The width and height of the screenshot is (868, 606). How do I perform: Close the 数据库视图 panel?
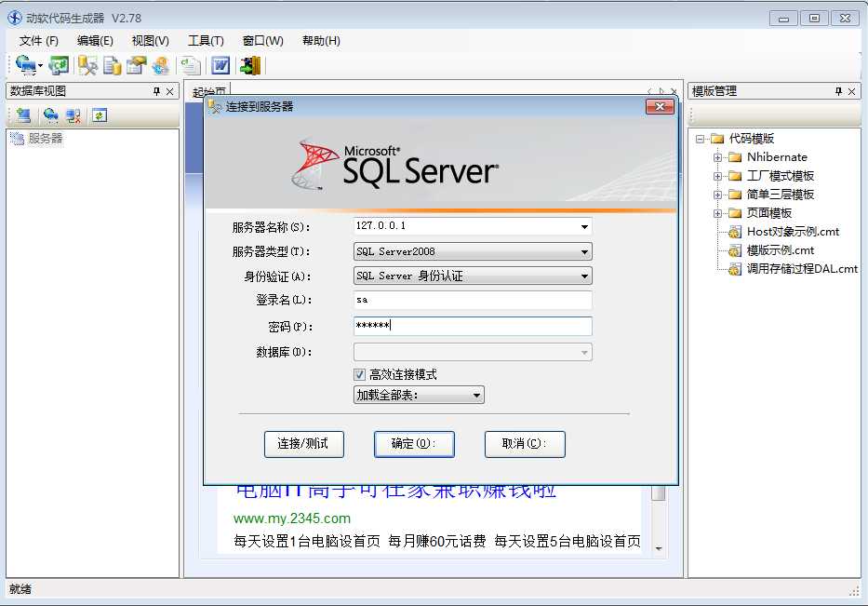(170, 91)
